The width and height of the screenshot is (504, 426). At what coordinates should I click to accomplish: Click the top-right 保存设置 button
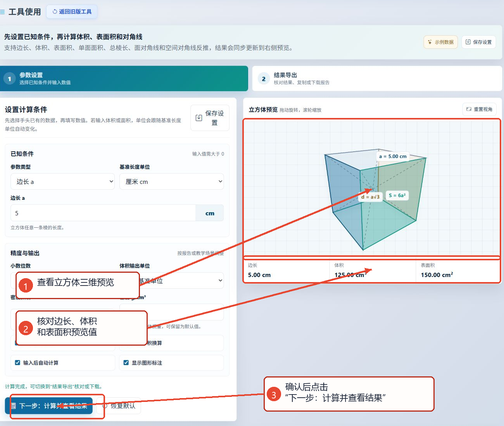(x=478, y=42)
